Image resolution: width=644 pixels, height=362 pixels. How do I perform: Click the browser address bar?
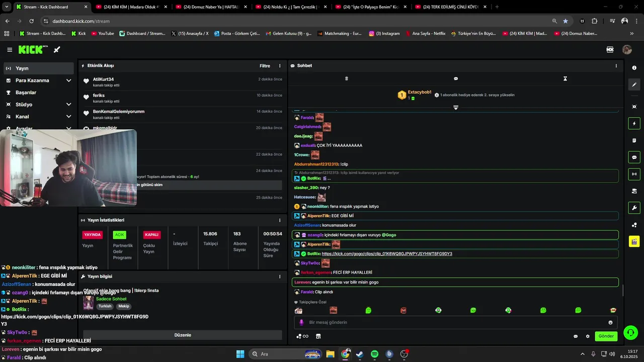click(x=297, y=21)
